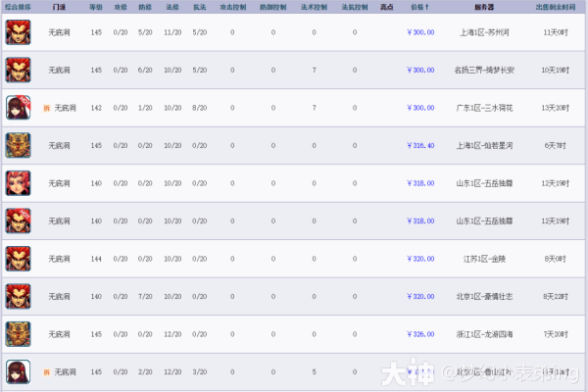The image size is (588, 392).
Task: Click the character avatar for 上海1区-苏州河 listing
Action: point(18,32)
